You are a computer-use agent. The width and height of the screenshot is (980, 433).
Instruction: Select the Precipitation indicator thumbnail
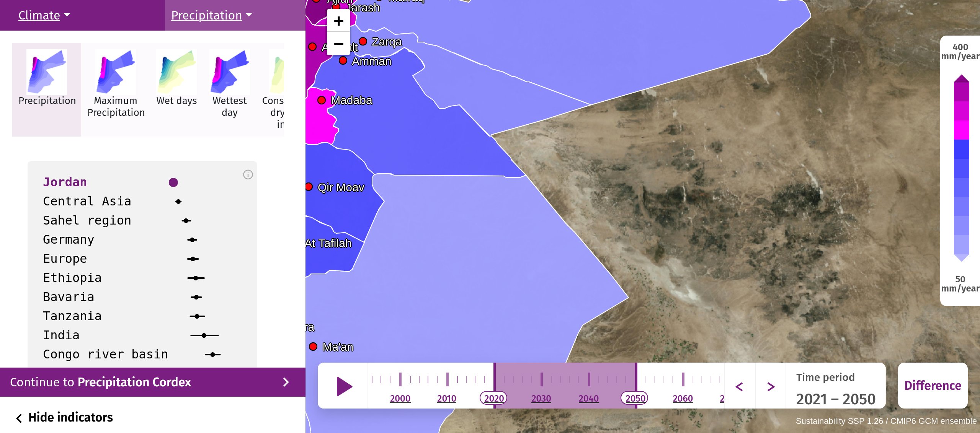47,90
